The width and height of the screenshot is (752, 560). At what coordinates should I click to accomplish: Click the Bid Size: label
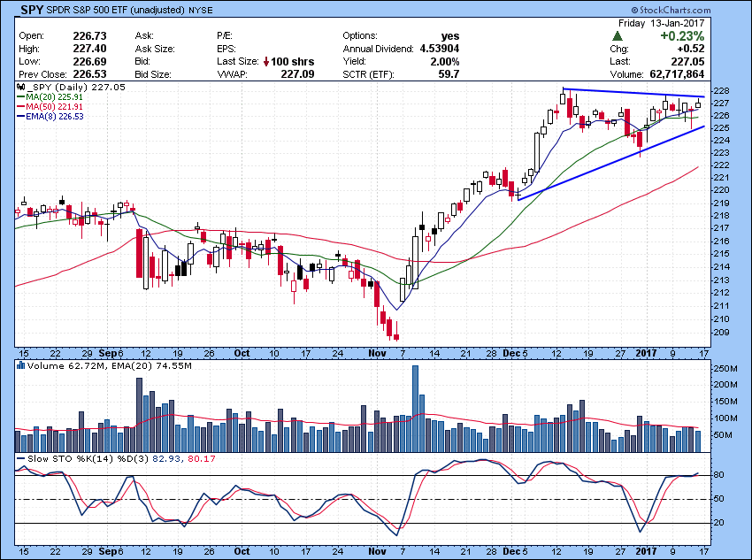pyautogui.click(x=153, y=74)
